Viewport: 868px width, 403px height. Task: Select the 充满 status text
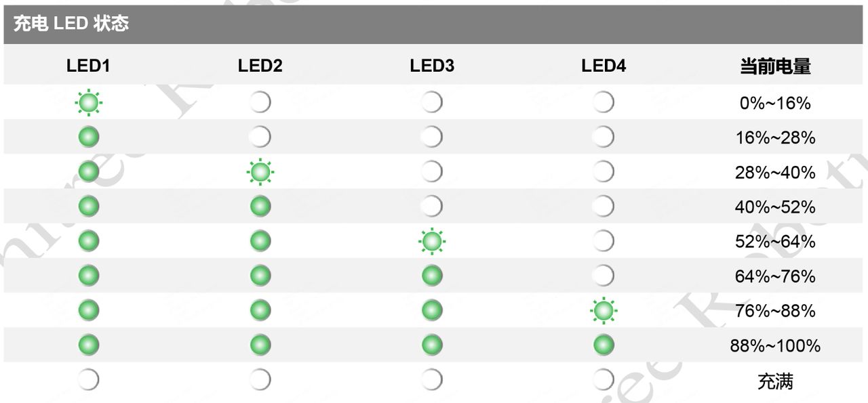775,381
